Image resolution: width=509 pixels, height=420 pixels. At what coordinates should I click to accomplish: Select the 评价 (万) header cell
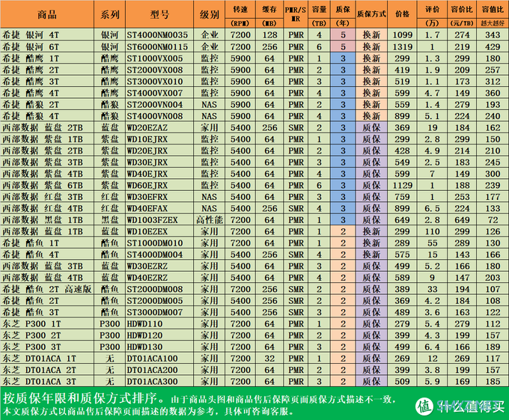tap(432, 14)
